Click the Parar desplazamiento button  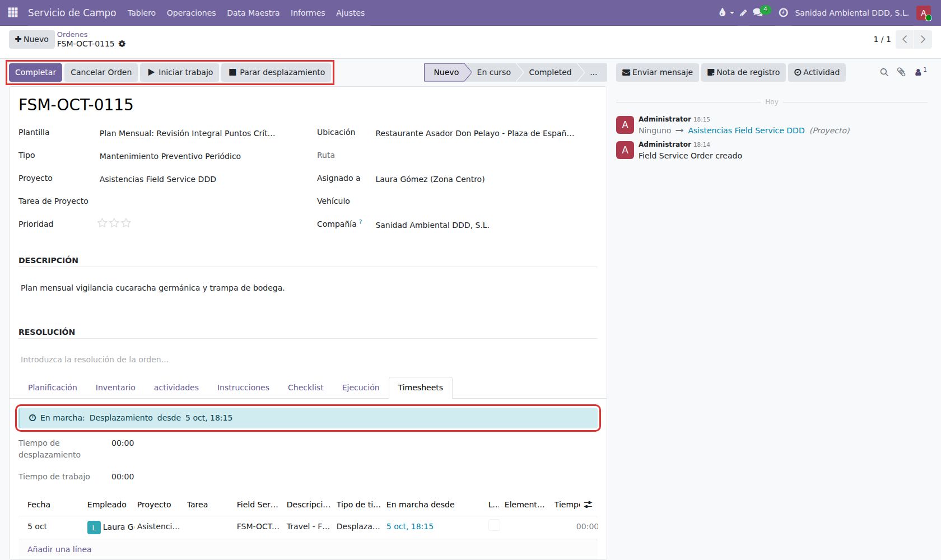[x=277, y=72]
